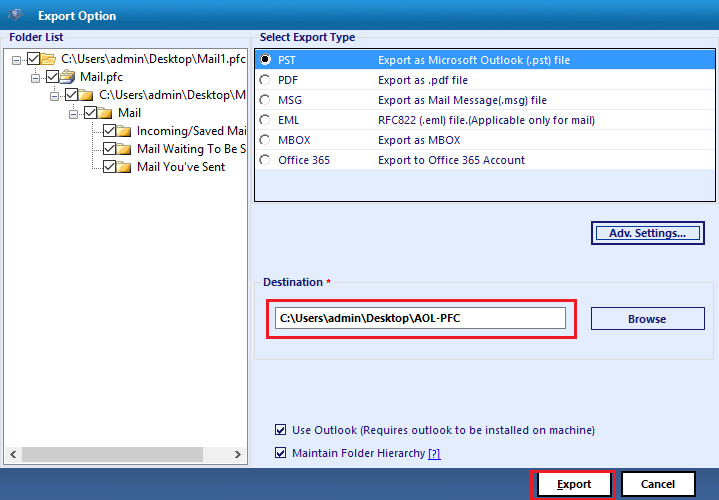Toggle the Maintain Folder Hierarchy checkbox
This screenshot has height=500, width=719.
279,453
